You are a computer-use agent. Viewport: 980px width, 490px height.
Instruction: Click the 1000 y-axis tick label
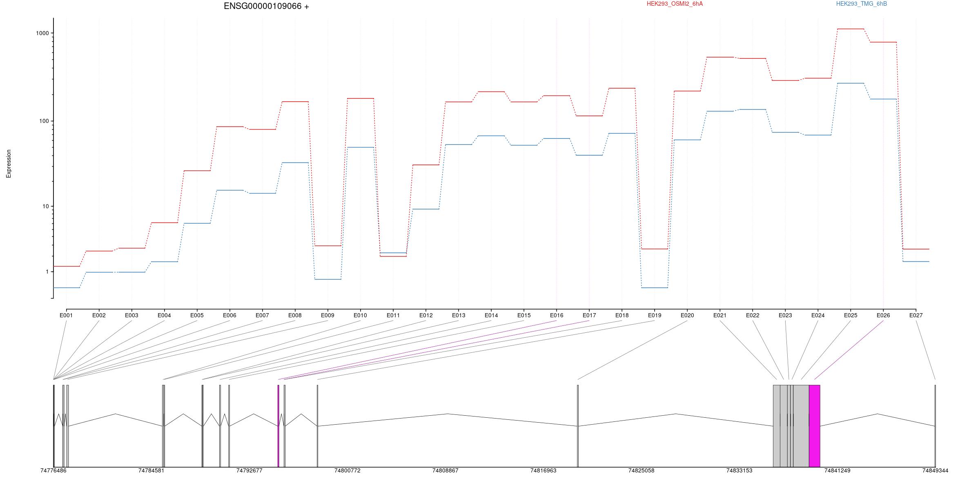[x=42, y=33]
